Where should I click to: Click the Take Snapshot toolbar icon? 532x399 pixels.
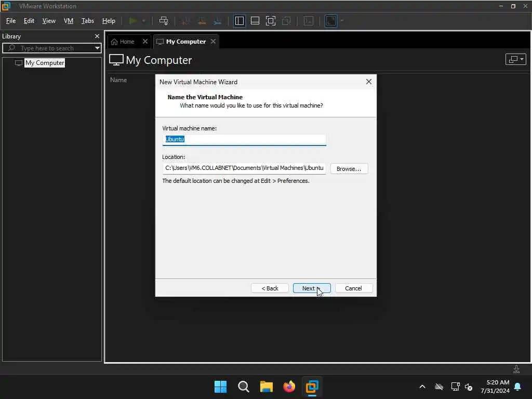185,21
